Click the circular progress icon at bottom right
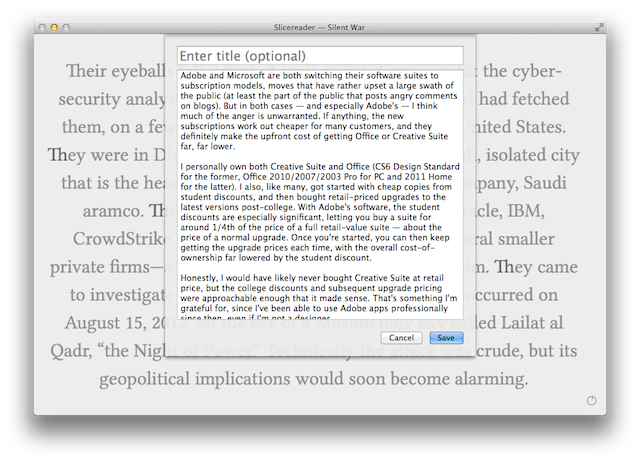 591,401
